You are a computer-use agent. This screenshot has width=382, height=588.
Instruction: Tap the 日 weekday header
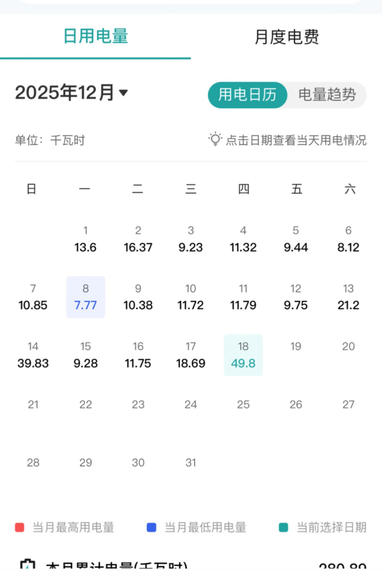[31, 189]
